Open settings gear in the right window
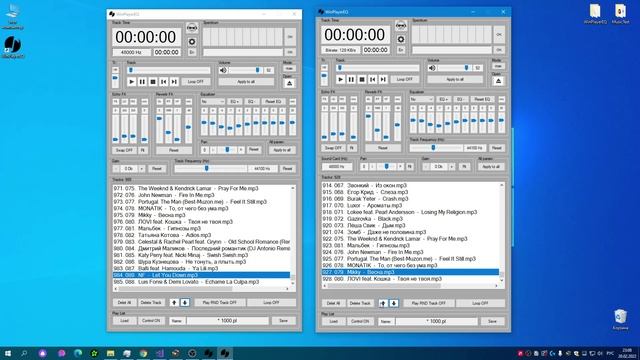Viewport: 640px width, 360px height. tap(401, 39)
